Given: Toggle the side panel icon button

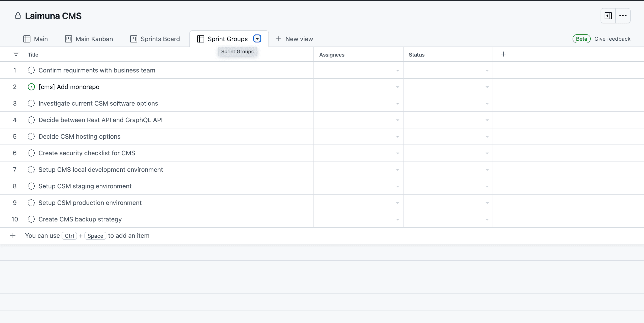Looking at the screenshot, I should coord(608,15).
